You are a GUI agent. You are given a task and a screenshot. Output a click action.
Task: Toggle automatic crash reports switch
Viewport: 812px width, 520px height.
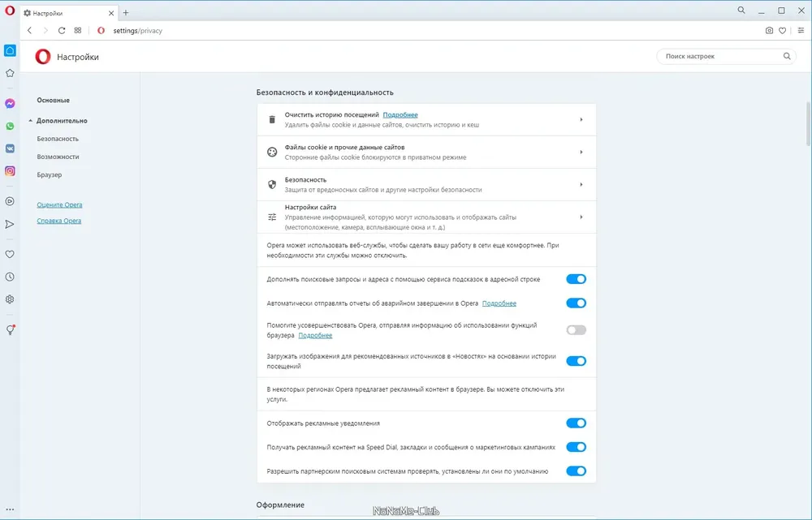pyautogui.click(x=576, y=303)
